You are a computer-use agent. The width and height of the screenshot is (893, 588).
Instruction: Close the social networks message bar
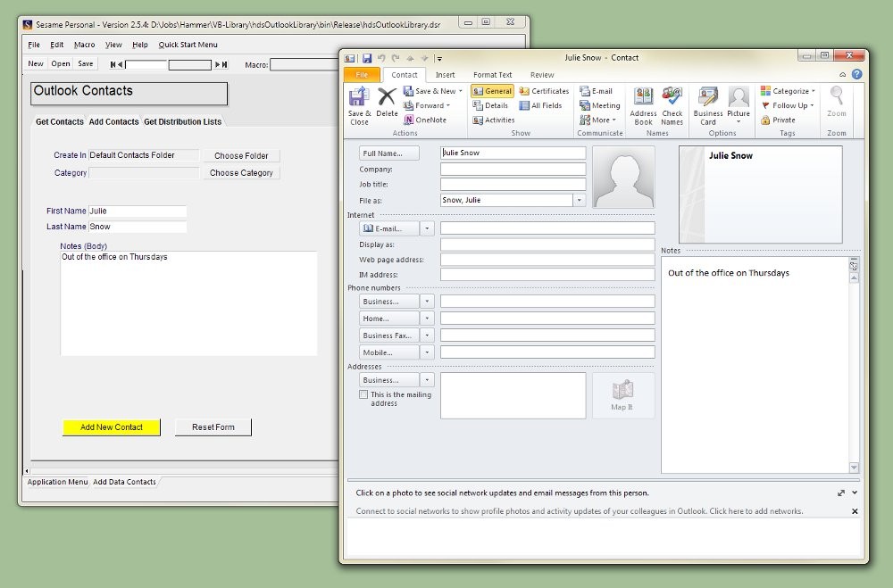(x=855, y=511)
